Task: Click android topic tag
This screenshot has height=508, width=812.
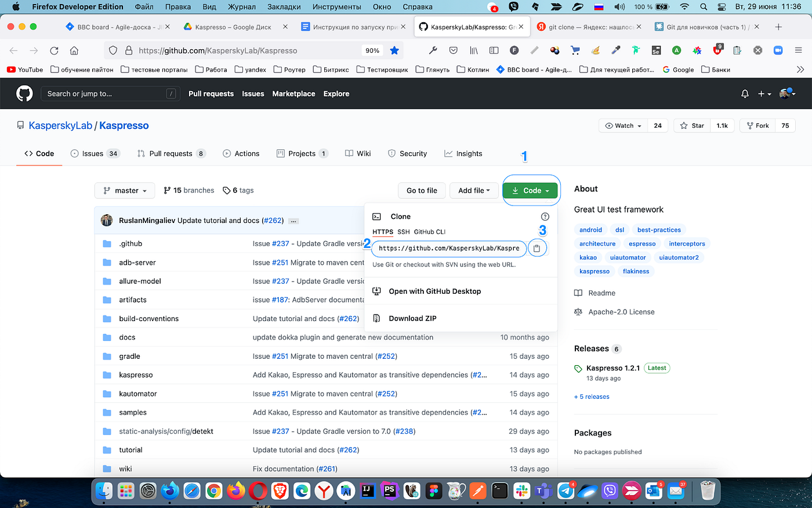Action: (590, 230)
